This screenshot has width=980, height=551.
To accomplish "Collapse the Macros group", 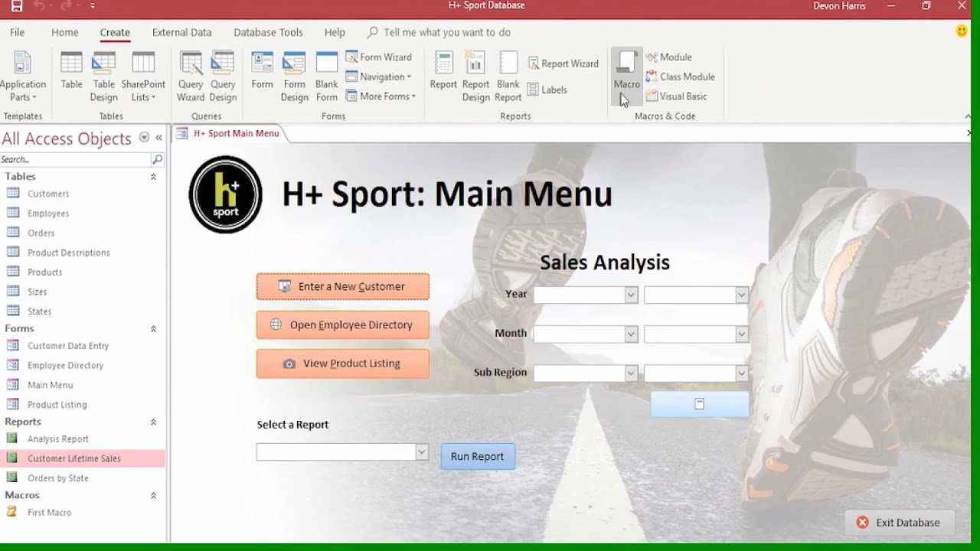I will (153, 496).
